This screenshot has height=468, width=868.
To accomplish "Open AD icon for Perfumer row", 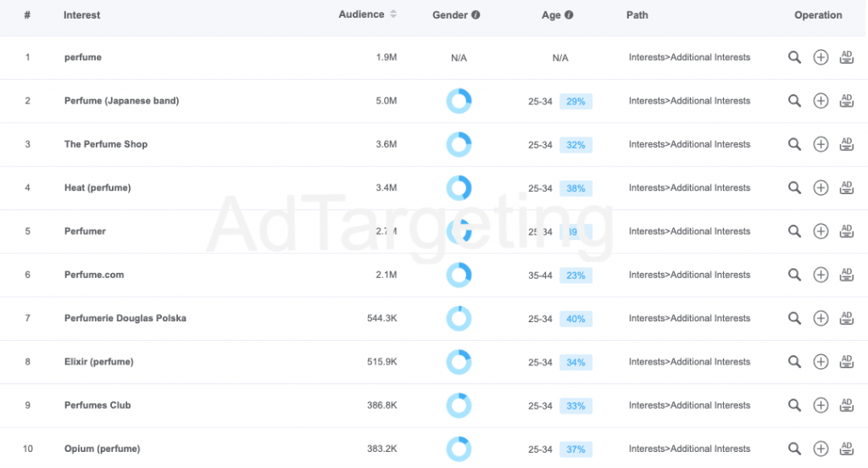I will pos(847,231).
